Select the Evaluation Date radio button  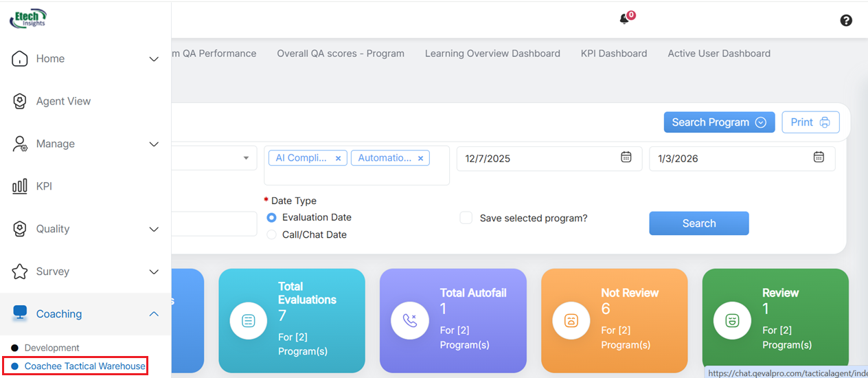point(272,217)
